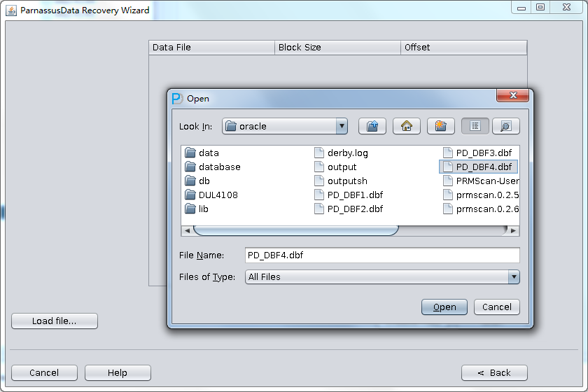Expand the Look In oracle dropdown

[x=342, y=126]
